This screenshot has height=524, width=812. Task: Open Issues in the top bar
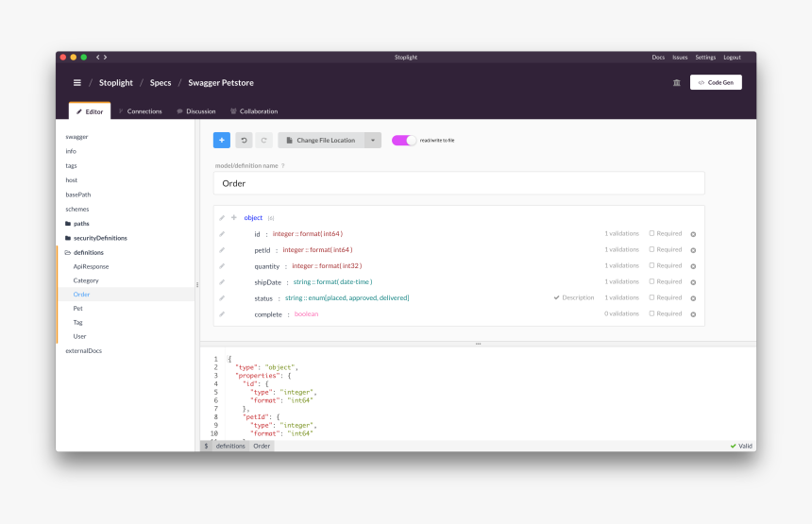[x=680, y=58]
